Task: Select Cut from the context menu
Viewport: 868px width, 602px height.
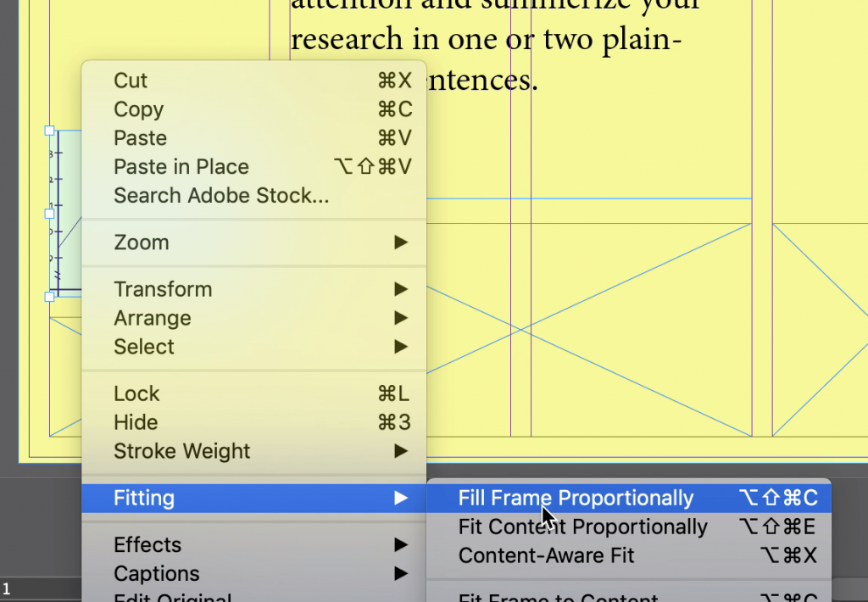Action: pyautogui.click(x=254, y=81)
